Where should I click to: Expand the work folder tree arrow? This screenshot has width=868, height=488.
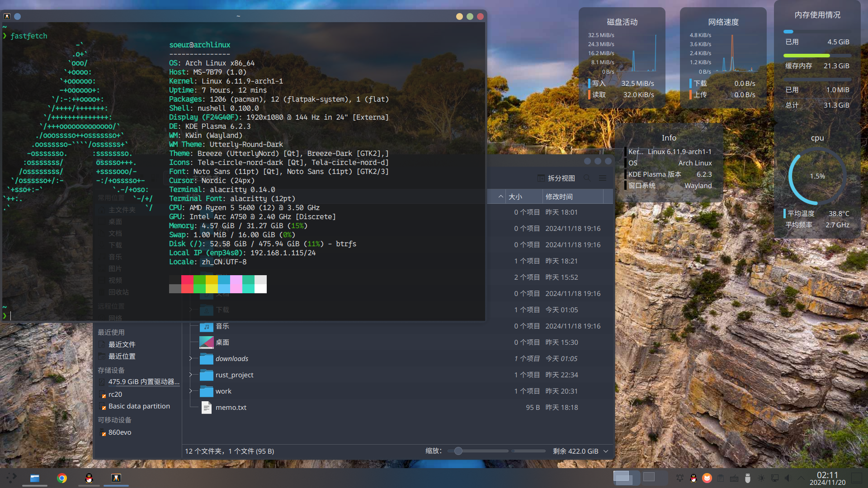click(x=191, y=391)
